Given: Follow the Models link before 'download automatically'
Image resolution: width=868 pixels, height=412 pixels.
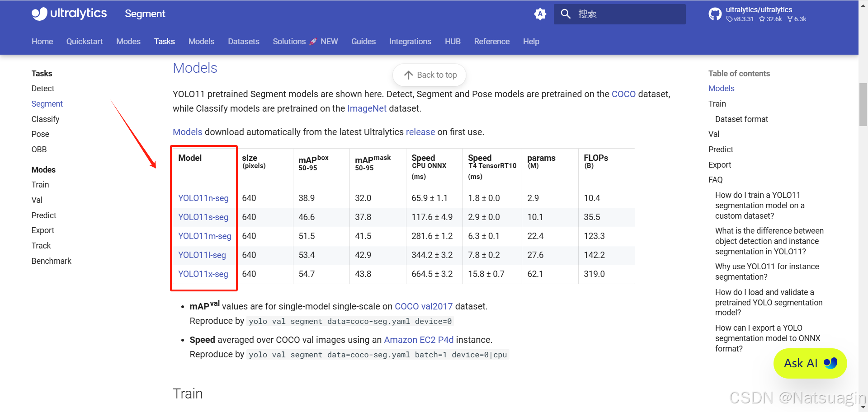Looking at the screenshot, I should pos(188,132).
